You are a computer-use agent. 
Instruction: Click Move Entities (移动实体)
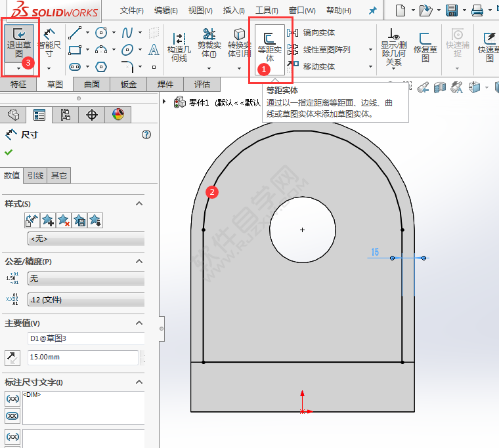(x=313, y=66)
